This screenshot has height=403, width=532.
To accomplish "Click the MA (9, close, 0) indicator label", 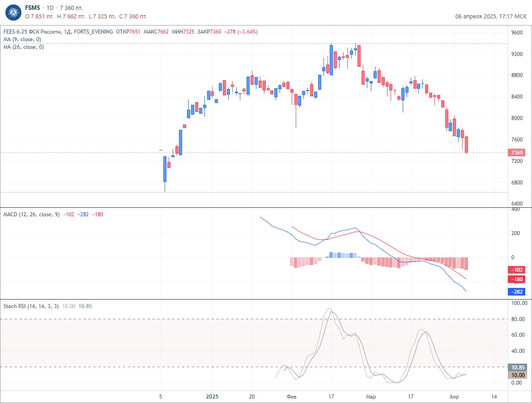I will point(22,39).
